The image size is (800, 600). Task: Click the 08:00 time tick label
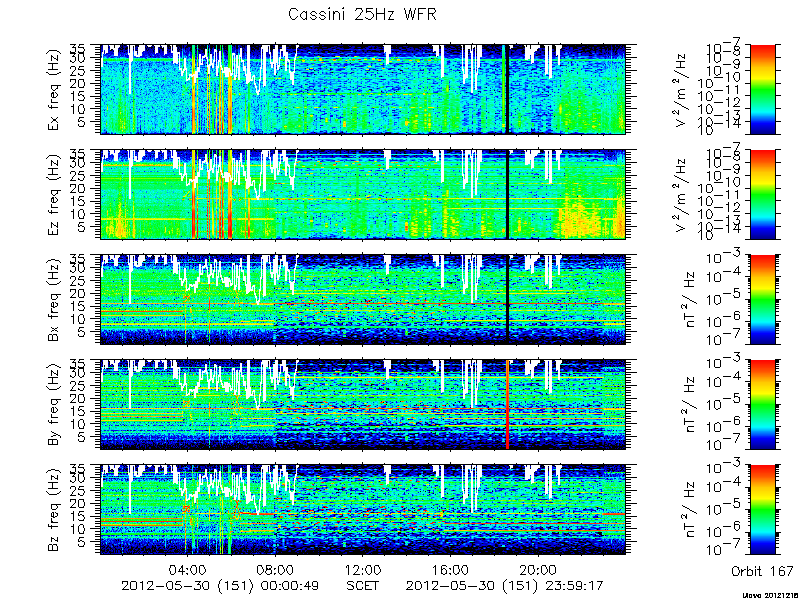(276, 569)
